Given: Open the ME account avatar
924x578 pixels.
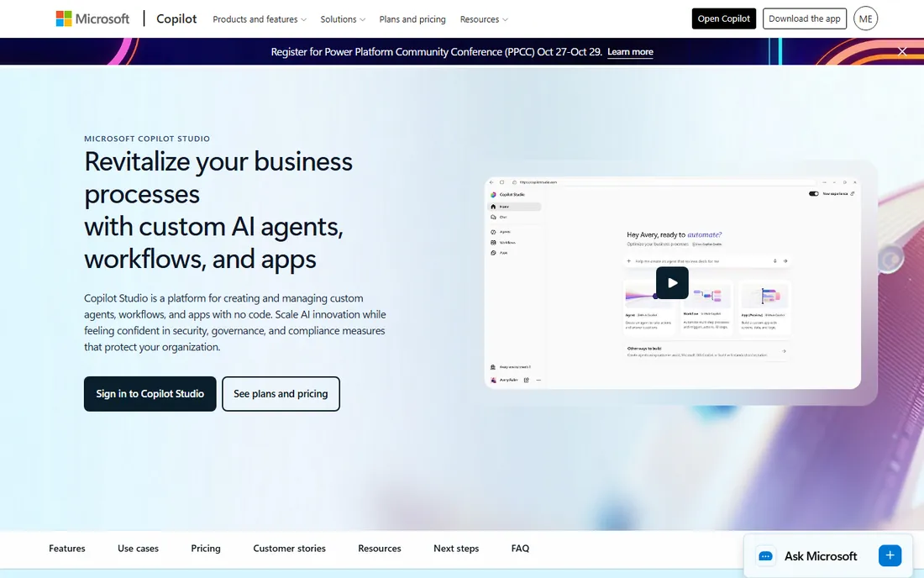Looking at the screenshot, I should pyautogui.click(x=865, y=18).
